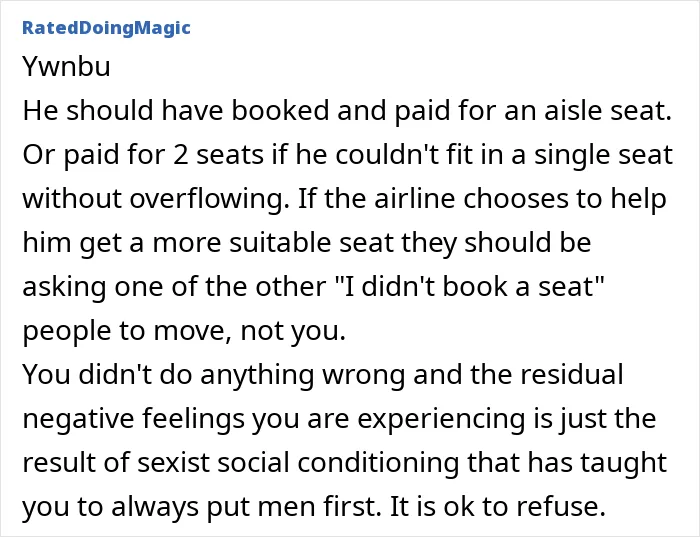This screenshot has width=700, height=537.
Task: Click the sentence It is ok to refuse
Action: [x=497, y=507]
